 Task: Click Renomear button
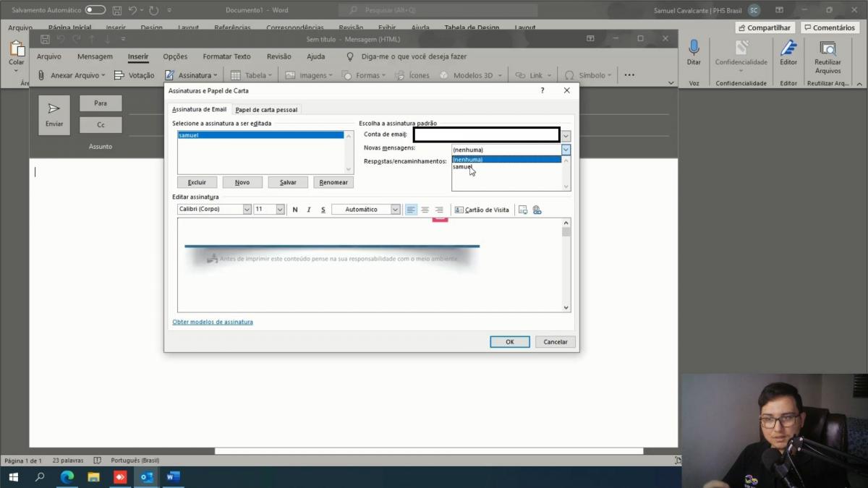tap(333, 182)
